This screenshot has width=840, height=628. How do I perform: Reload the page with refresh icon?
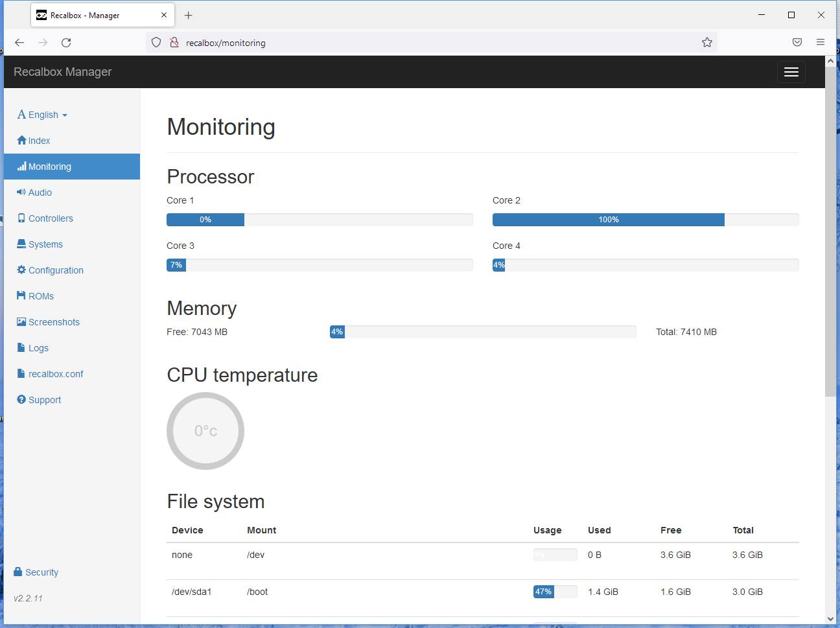[66, 43]
